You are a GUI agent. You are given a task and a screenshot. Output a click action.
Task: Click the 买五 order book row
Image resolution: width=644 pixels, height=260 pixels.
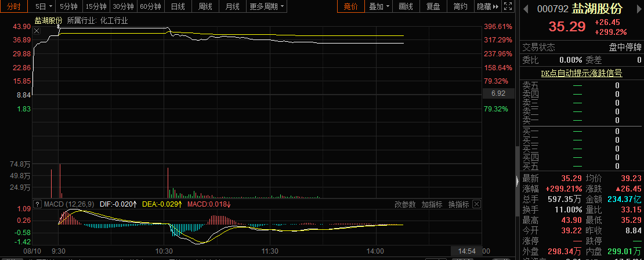tap(581, 167)
